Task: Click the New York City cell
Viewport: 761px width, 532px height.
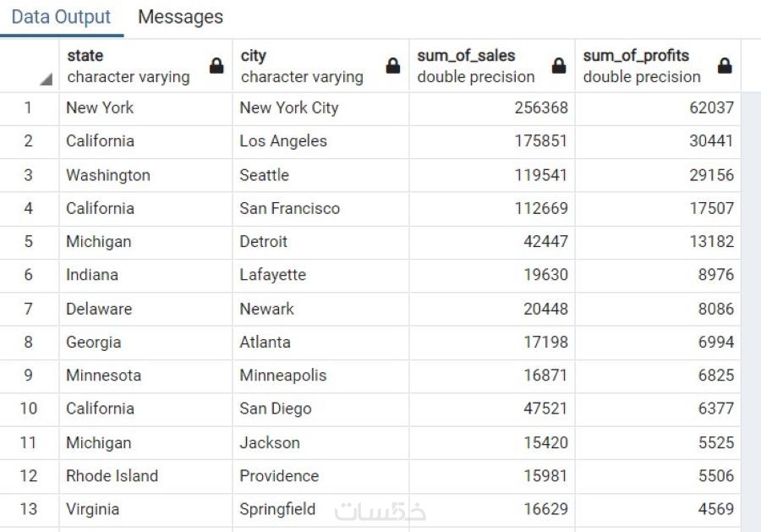Action: (288, 107)
